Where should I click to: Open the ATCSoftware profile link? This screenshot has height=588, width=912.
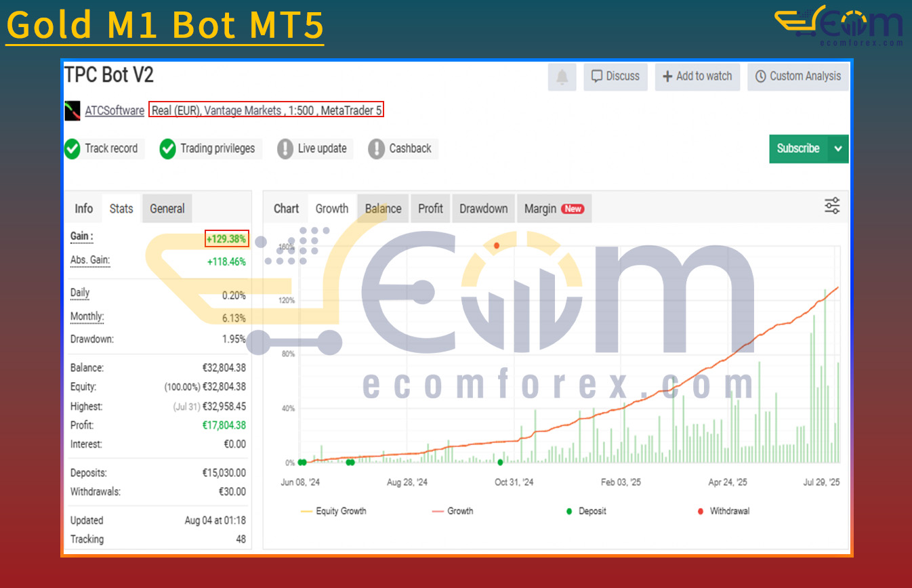click(x=115, y=110)
